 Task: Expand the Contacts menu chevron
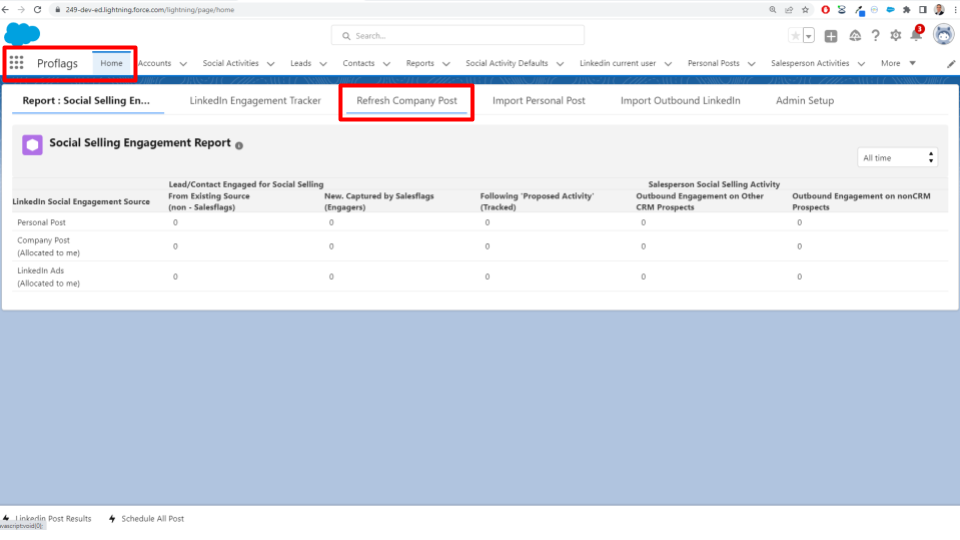(x=386, y=64)
